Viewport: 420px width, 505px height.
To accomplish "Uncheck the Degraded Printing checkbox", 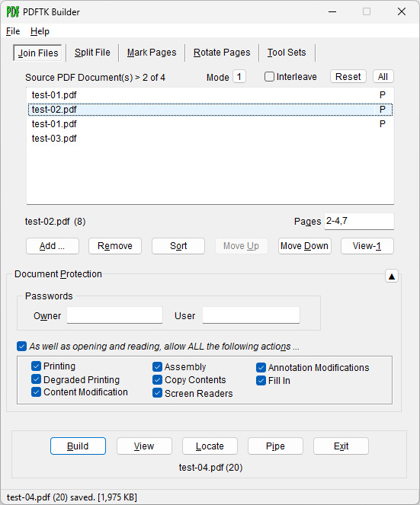I will (36, 379).
